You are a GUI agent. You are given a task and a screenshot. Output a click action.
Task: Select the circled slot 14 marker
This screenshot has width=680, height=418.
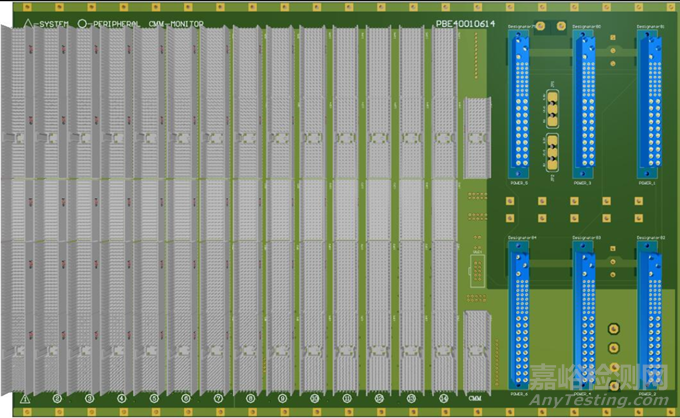click(443, 398)
